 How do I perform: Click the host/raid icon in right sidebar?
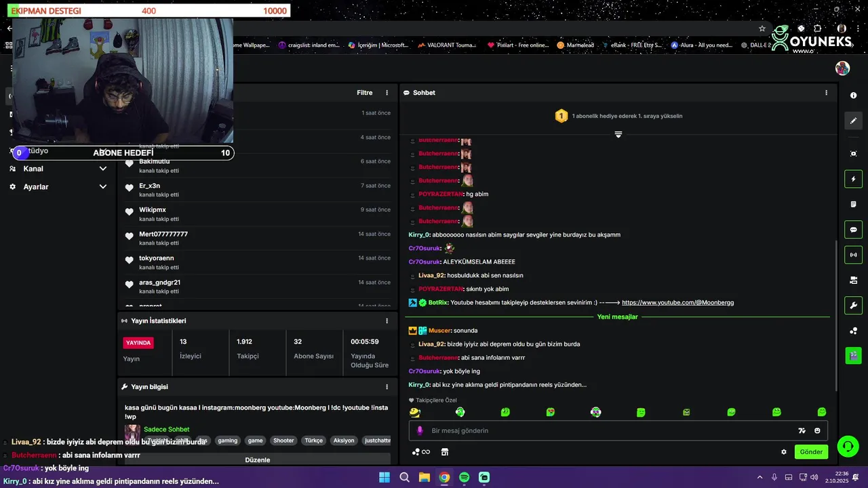coord(853,280)
